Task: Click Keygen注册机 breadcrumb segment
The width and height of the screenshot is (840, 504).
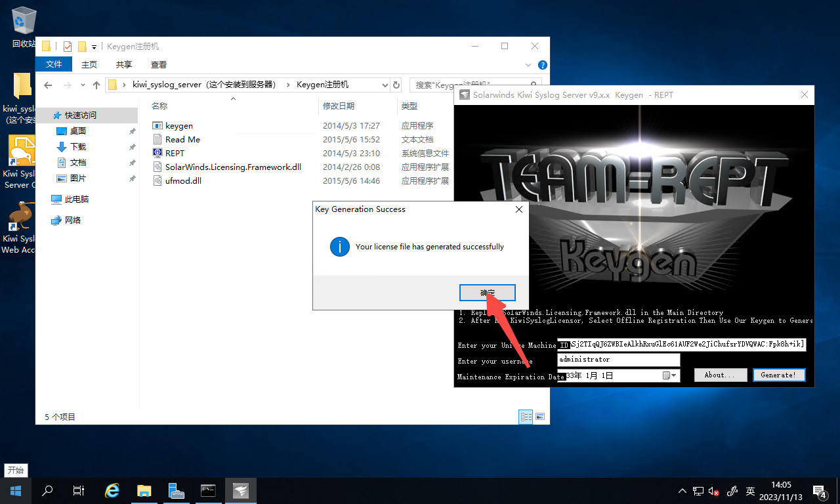Action: point(323,85)
